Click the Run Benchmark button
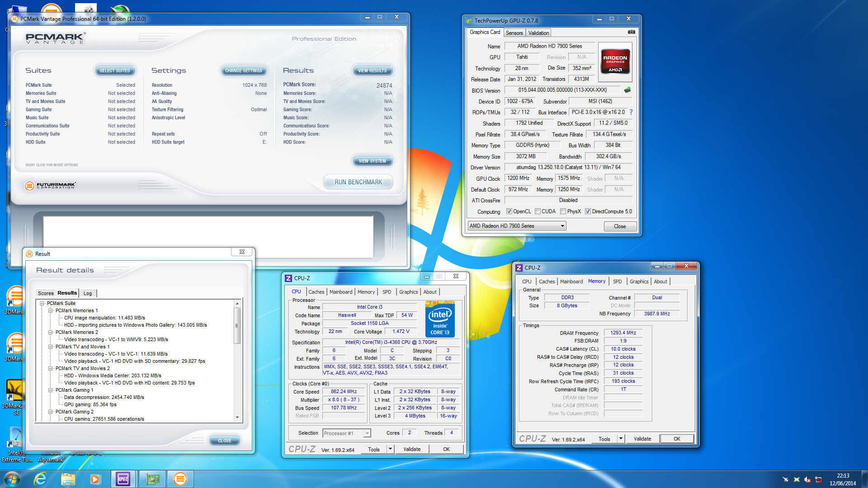Viewport: 868px width, 488px height. point(359,182)
